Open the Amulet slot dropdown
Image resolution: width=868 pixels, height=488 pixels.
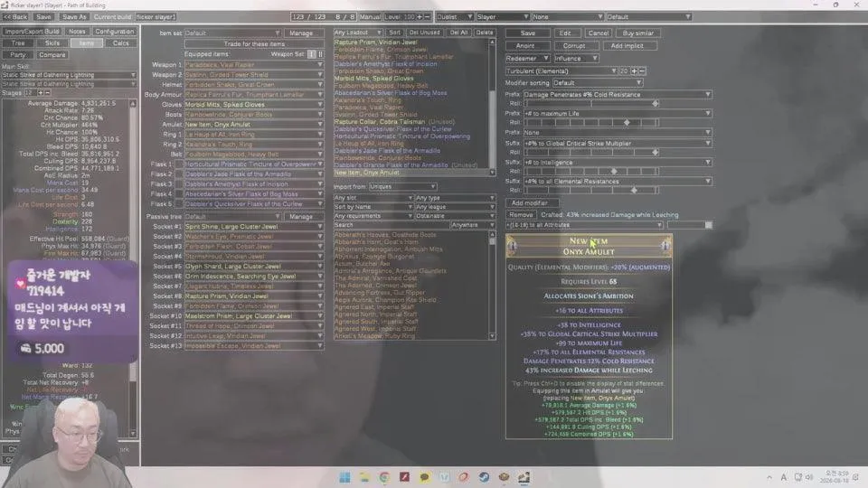[x=254, y=125]
